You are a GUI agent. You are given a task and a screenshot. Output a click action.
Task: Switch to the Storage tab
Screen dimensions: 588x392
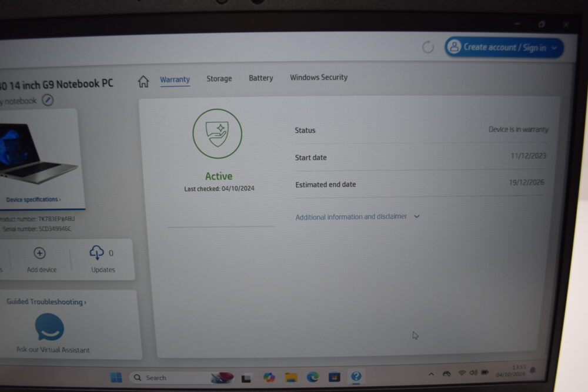click(x=219, y=79)
